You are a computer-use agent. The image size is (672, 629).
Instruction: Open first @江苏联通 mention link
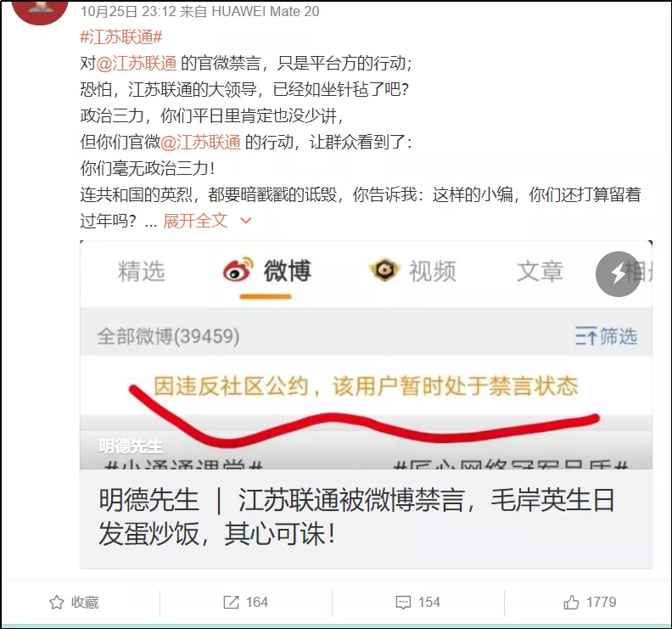(x=137, y=64)
